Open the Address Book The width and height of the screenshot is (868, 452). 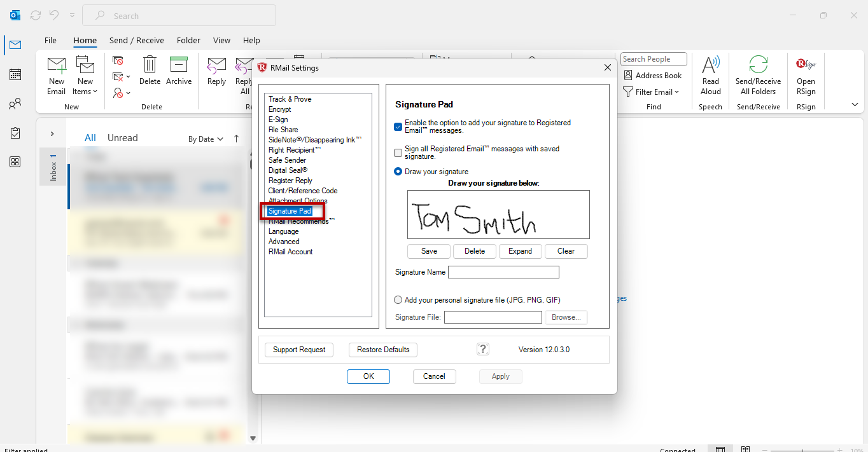click(652, 75)
